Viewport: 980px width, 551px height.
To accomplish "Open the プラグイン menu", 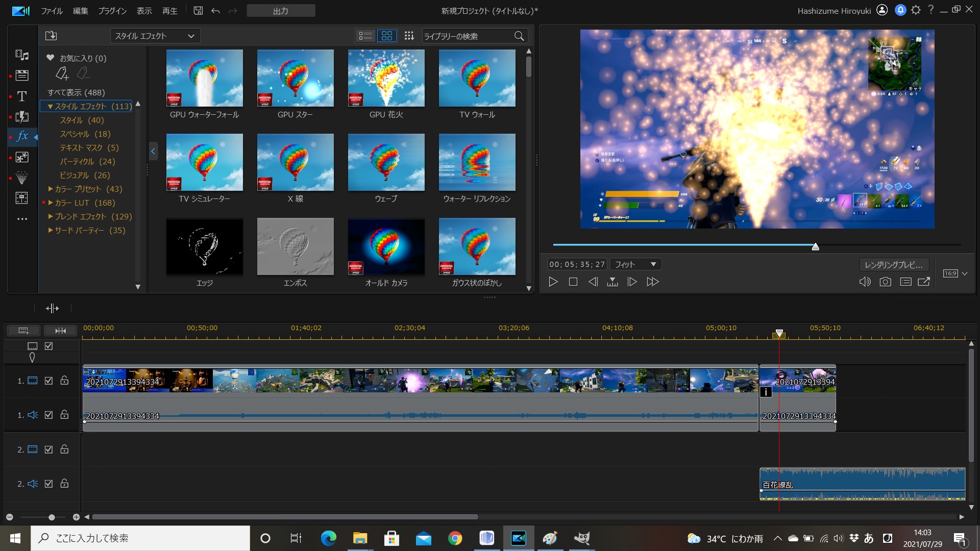I will 112,11.
